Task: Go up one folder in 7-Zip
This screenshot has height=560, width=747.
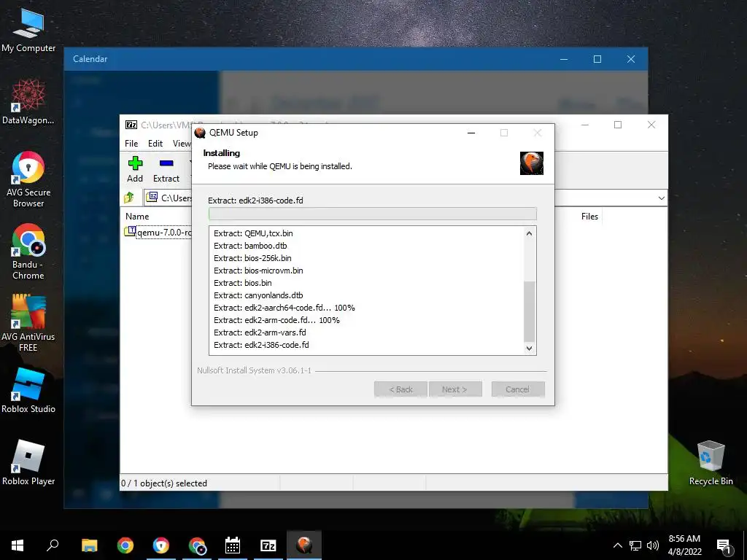Action: pos(129,198)
